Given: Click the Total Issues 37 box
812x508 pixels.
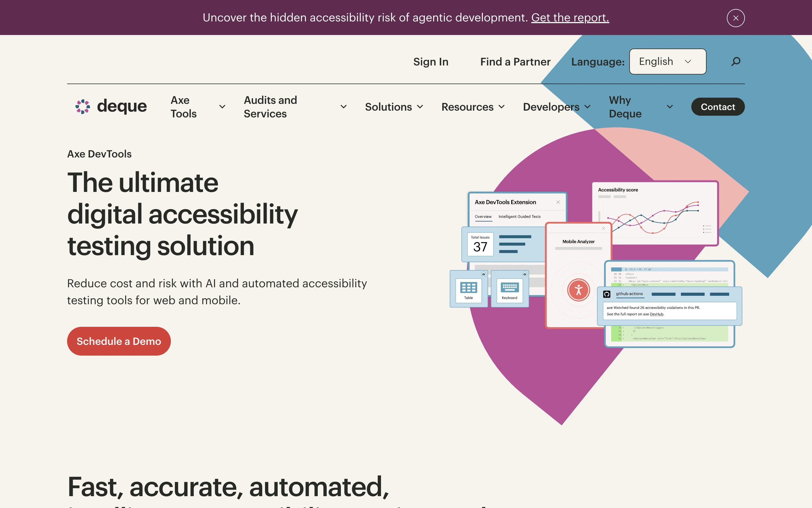Looking at the screenshot, I should 480,244.
